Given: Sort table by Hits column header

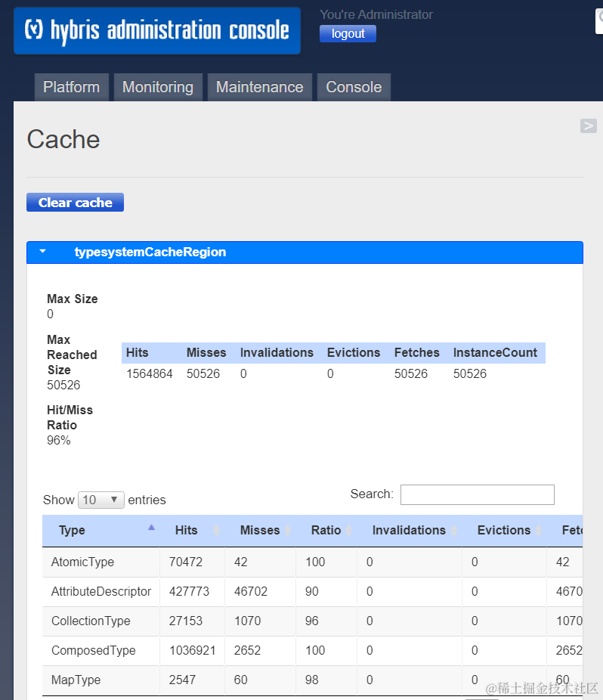Looking at the screenshot, I should [193, 531].
